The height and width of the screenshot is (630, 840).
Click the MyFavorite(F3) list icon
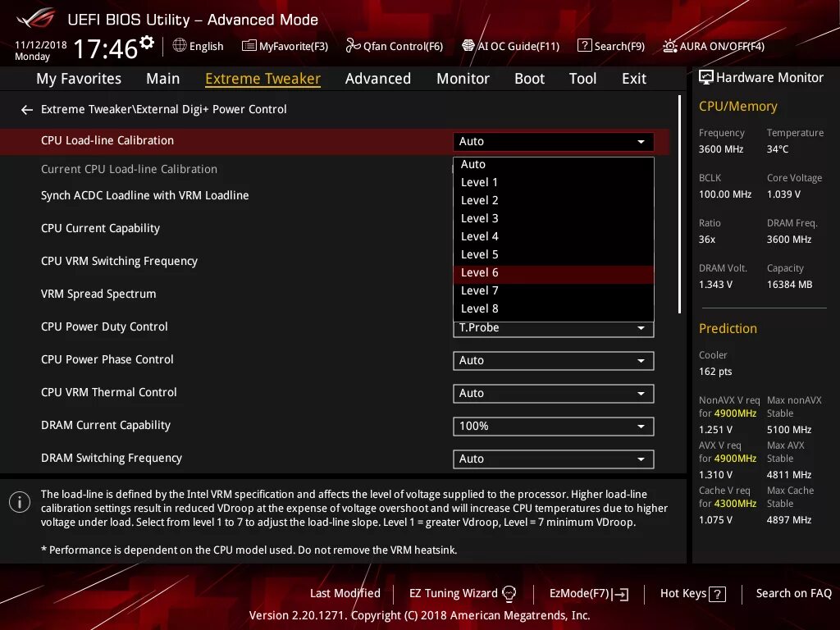coord(249,46)
